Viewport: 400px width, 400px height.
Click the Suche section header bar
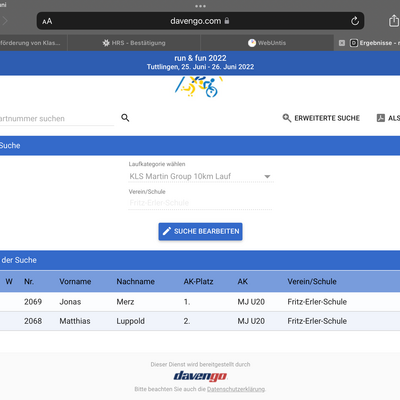point(200,146)
